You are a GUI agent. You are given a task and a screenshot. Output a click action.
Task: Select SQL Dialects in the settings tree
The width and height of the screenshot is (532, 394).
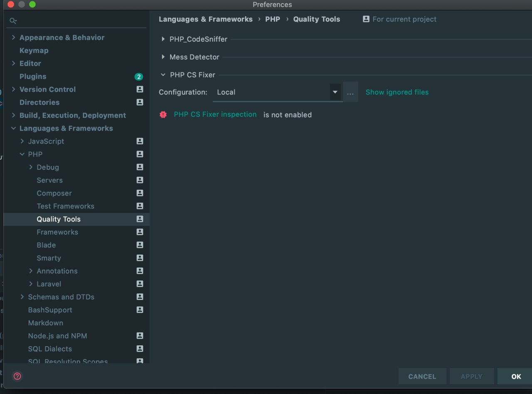pos(50,349)
